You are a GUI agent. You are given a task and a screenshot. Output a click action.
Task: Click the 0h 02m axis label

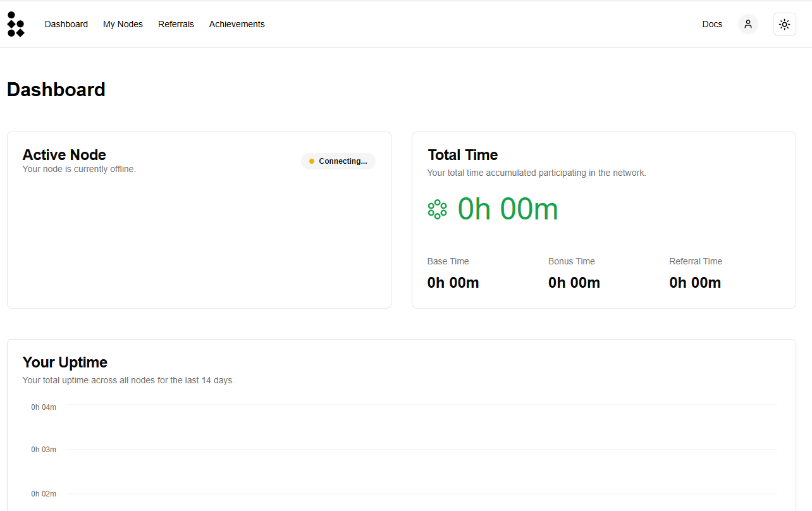click(44, 494)
